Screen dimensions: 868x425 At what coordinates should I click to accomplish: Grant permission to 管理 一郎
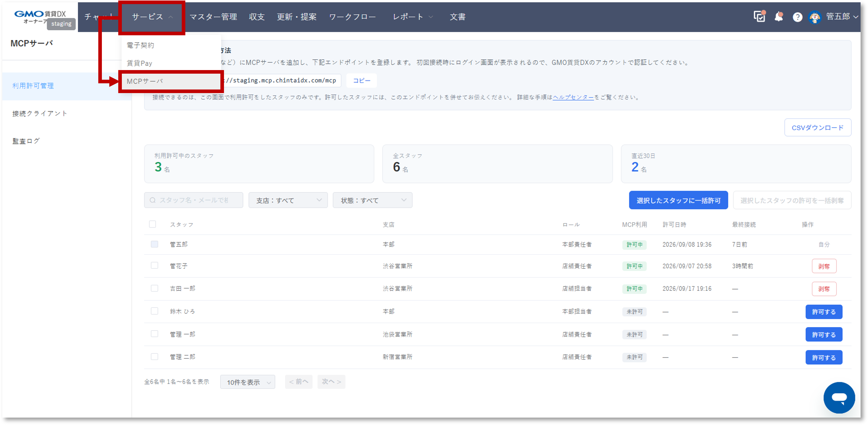click(824, 334)
